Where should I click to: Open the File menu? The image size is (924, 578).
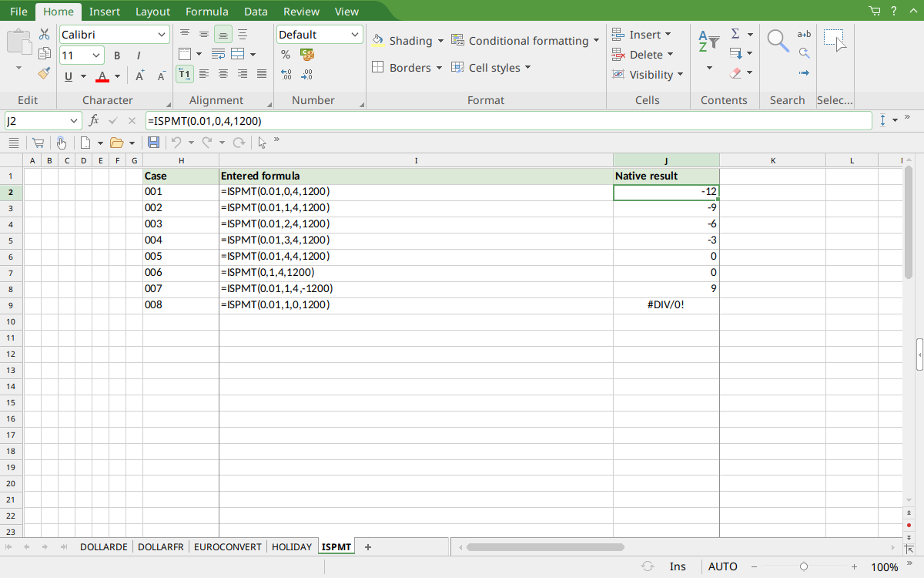coord(18,12)
